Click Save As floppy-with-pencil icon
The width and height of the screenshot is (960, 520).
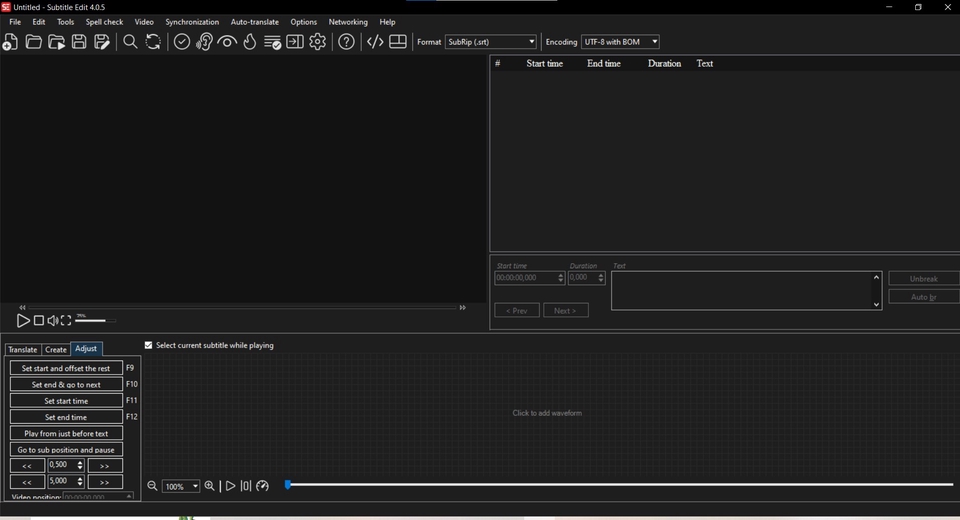(x=102, y=42)
